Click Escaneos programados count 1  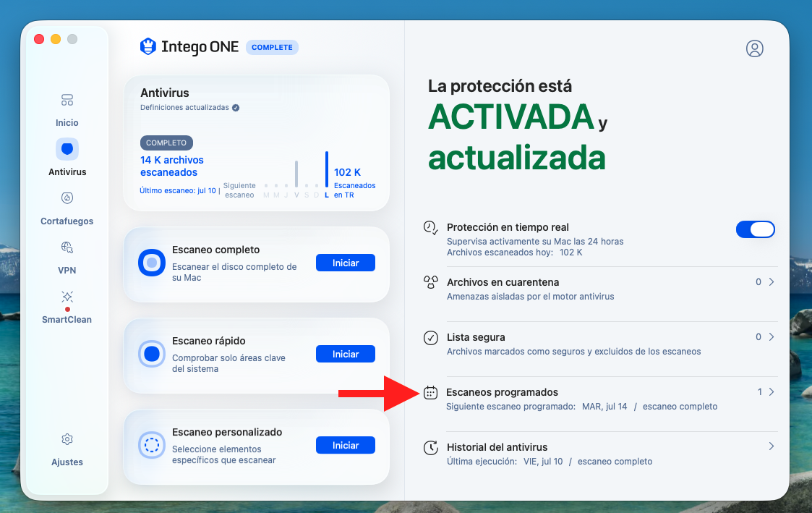(x=760, y=391)
